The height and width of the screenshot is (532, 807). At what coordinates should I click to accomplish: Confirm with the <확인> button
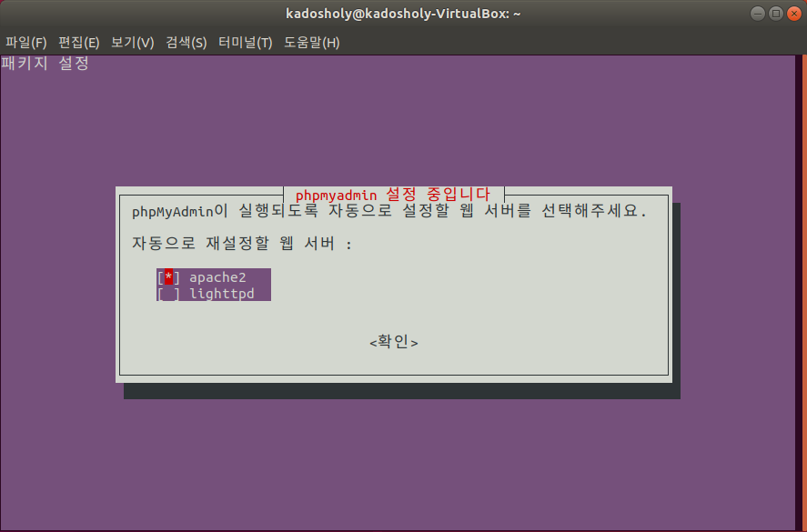coord(394,342)
